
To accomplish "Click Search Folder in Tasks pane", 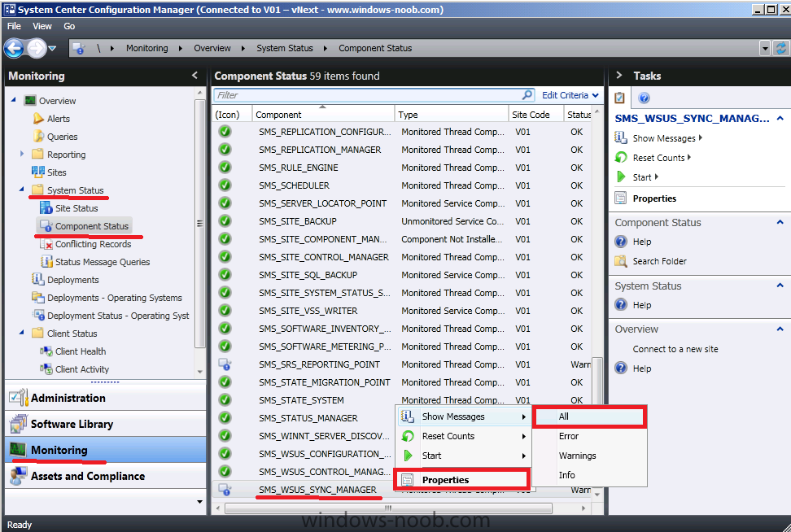I will 659,261.
